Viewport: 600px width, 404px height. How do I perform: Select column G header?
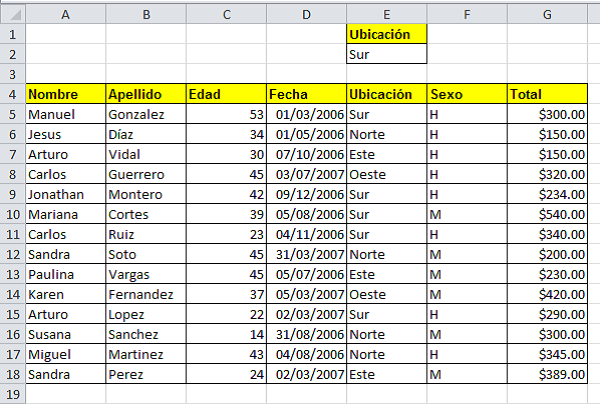[547, 14]
